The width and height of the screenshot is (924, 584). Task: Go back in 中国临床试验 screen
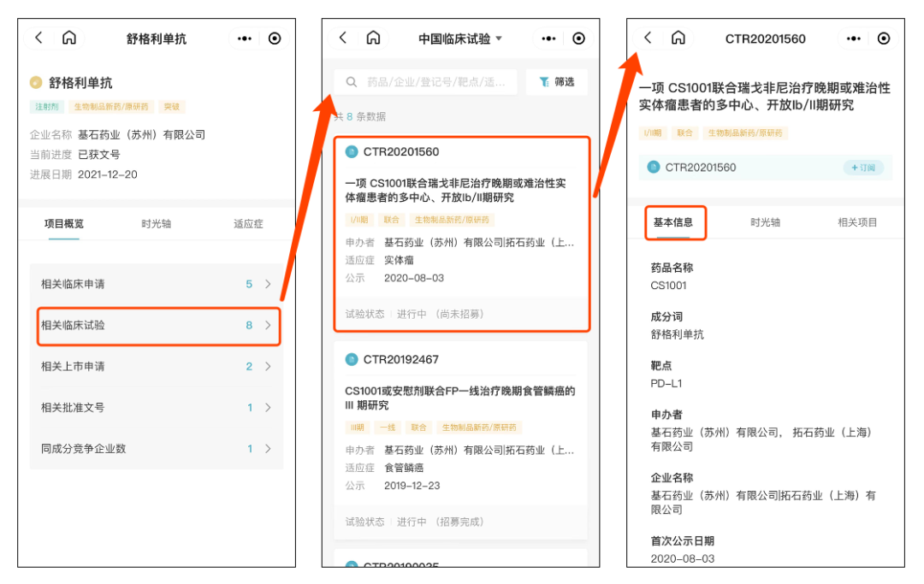click(x=343, y=38)
